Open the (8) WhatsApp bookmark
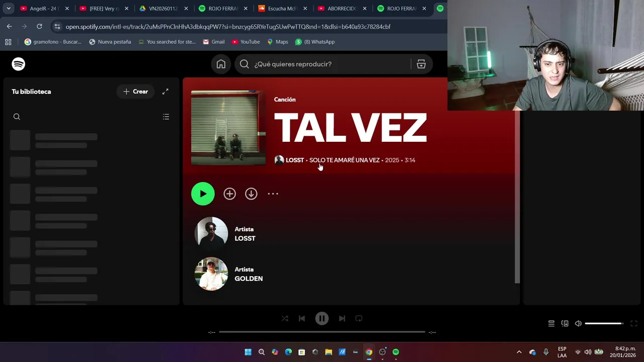The width and height of the screenshot is (644, 362). tap(315, 42)
